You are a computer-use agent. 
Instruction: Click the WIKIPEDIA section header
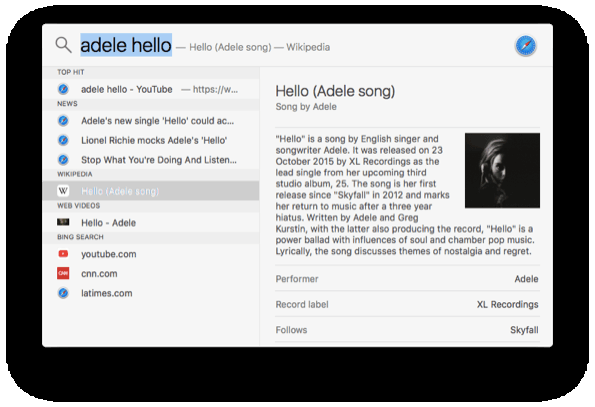pos(75,174)
